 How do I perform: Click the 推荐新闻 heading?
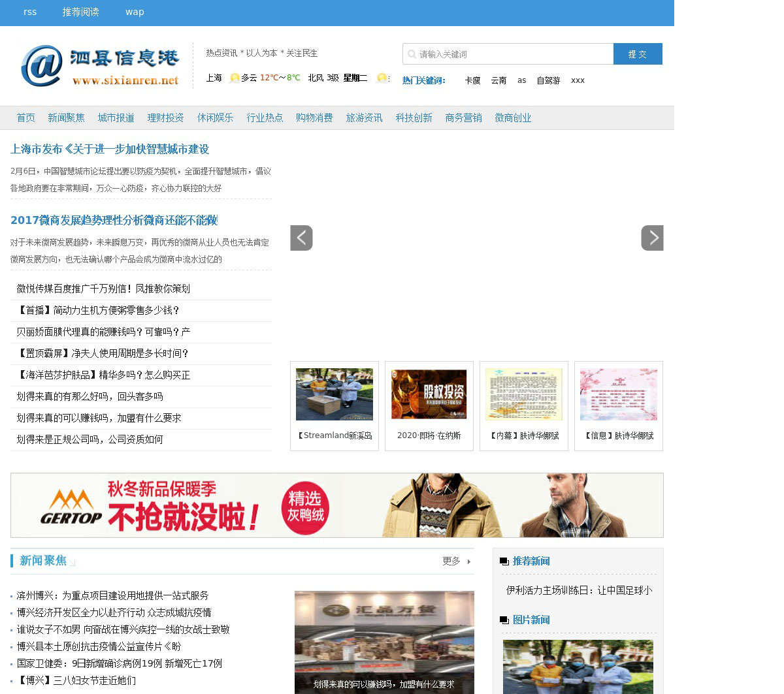pyautogui.click(x=531, y=561)
